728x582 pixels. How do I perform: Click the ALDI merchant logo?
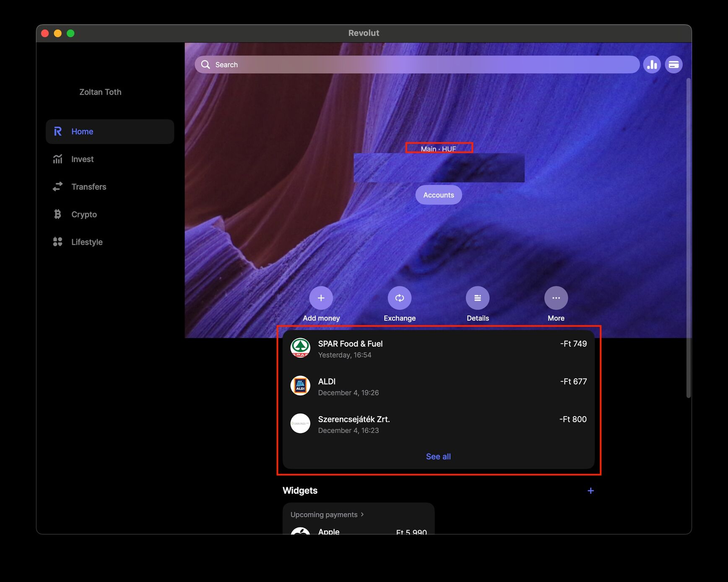(x=300, y=385)
